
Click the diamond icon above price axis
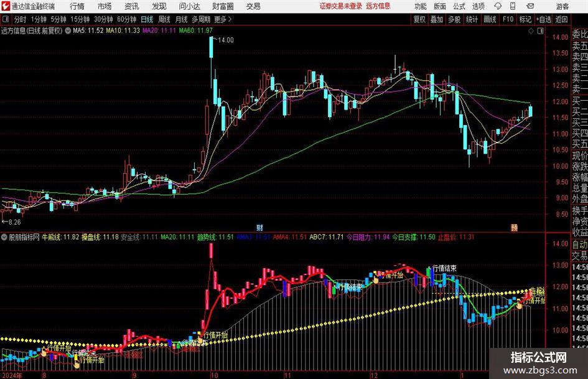click(531, 30)
